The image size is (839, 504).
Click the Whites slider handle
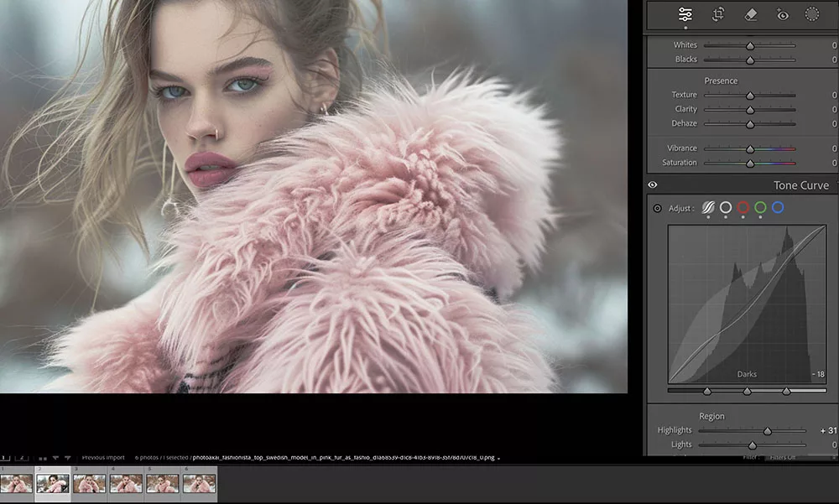(750, 47)
